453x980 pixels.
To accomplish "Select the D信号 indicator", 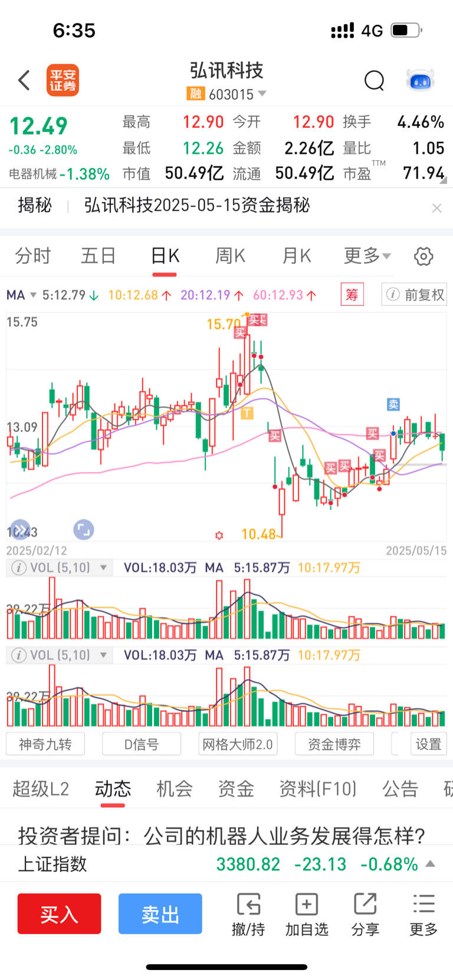I will (x=142, y=744).
